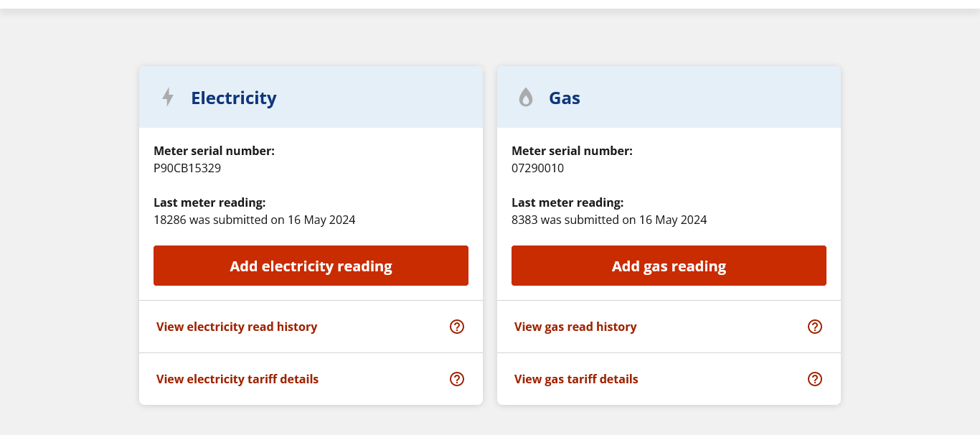Click the Gas card heading

(x=565, y=98)
